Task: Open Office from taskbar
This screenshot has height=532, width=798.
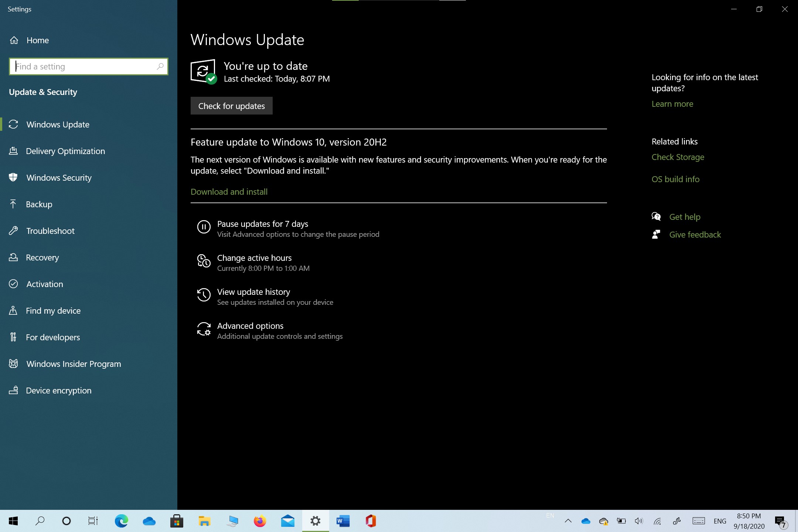Action: click(x=371, y=521)
